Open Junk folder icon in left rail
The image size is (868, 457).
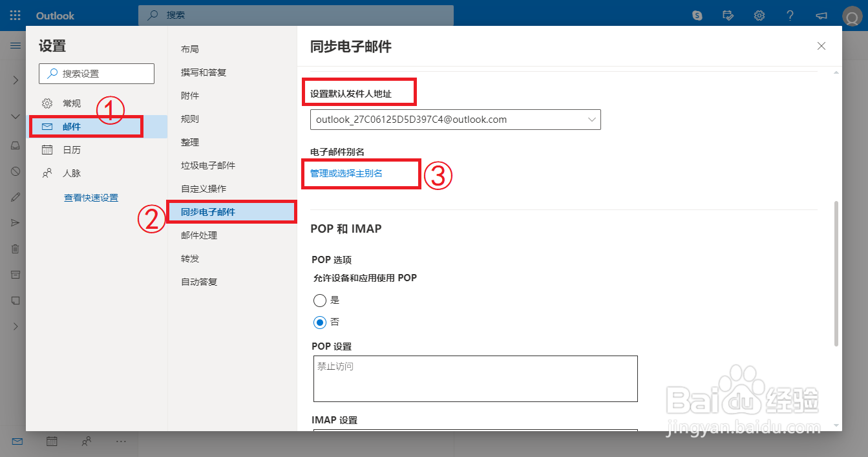pyautogui.click(x=16, y=171)
